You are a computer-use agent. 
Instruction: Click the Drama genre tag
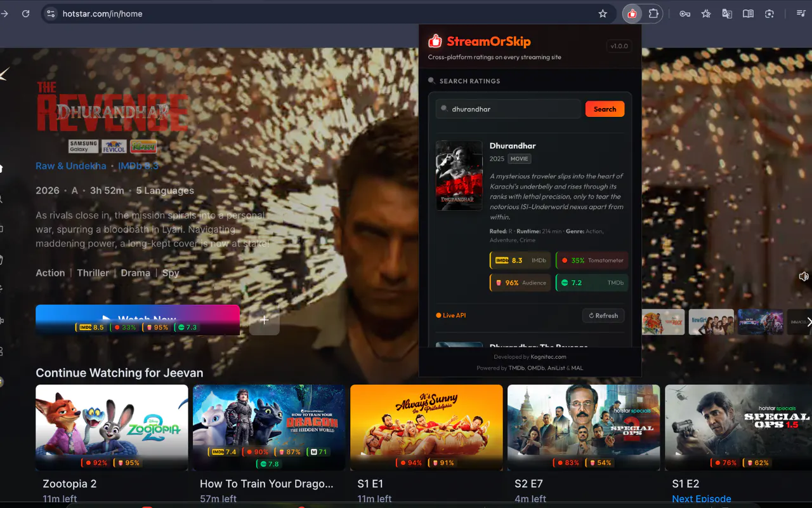click(136, 273)
